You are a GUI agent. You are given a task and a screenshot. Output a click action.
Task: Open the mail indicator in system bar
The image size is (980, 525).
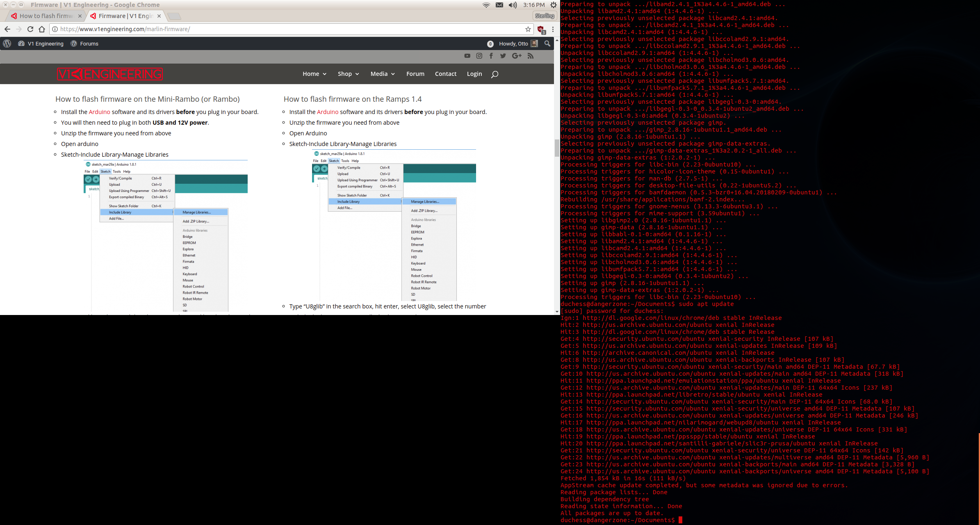click(499, 5)
